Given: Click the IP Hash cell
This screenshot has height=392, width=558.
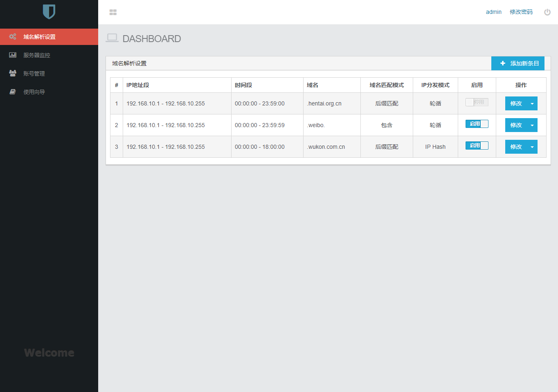Looking at the screenshot, I should 435,147.
